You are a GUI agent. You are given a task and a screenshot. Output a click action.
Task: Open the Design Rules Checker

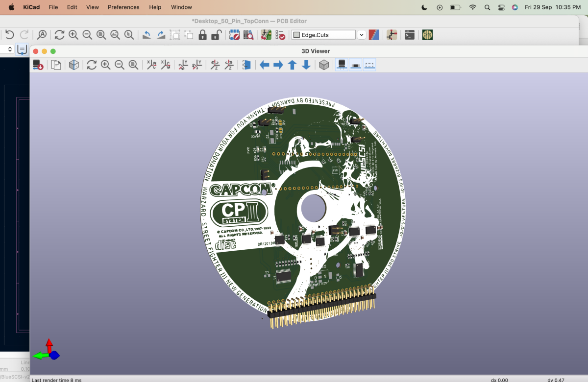(x=280, y=35)
